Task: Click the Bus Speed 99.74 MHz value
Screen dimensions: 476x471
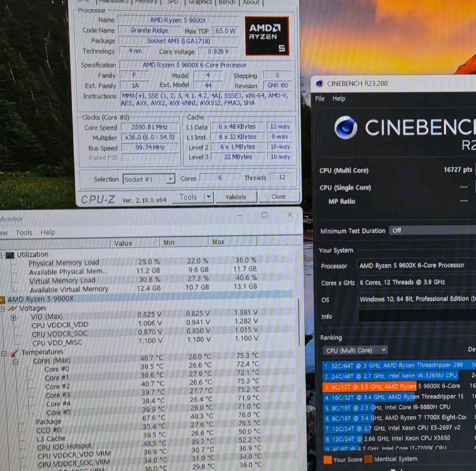Action: (149, 148)
